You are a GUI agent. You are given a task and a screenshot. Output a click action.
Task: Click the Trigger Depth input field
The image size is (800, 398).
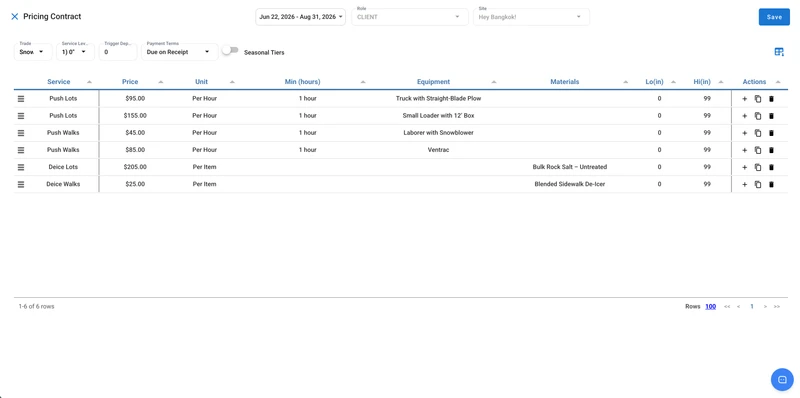[118, 52]
